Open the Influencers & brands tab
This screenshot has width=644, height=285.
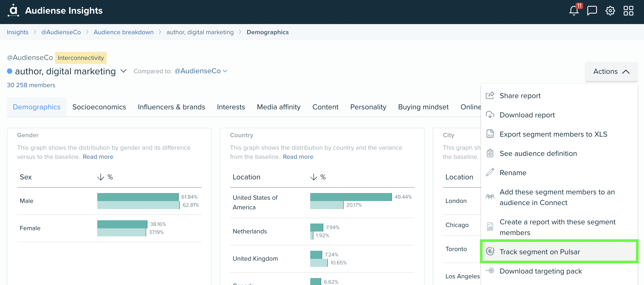172,107
